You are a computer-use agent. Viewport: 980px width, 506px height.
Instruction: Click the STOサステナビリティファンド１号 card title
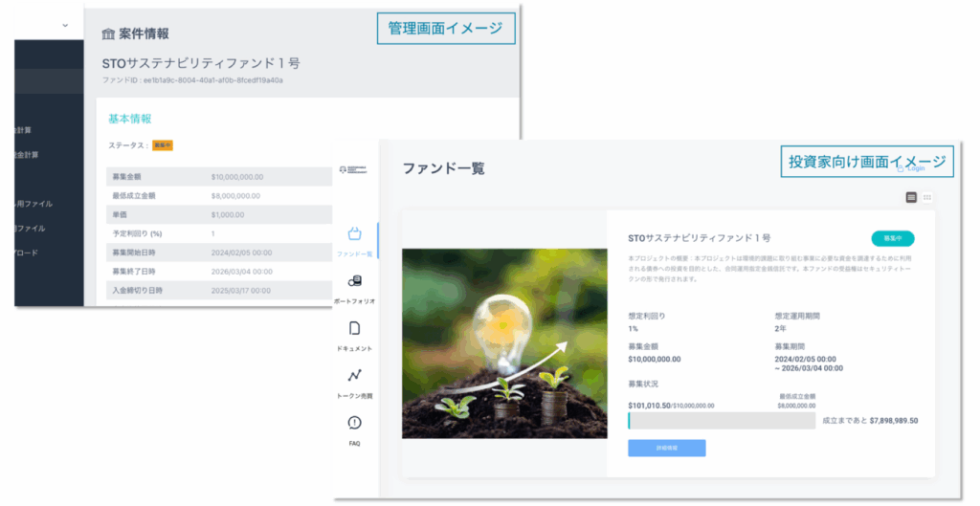pyautogui.click(x=699, y=238)
